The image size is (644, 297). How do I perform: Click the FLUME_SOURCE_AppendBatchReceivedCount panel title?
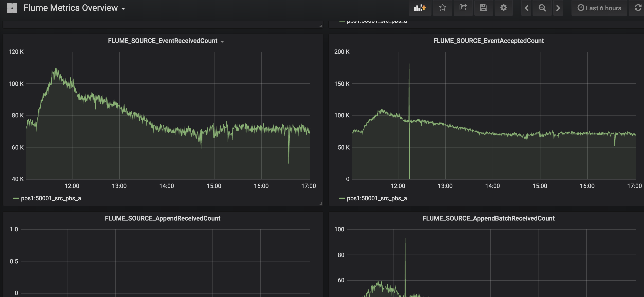(x=488, y=219)
